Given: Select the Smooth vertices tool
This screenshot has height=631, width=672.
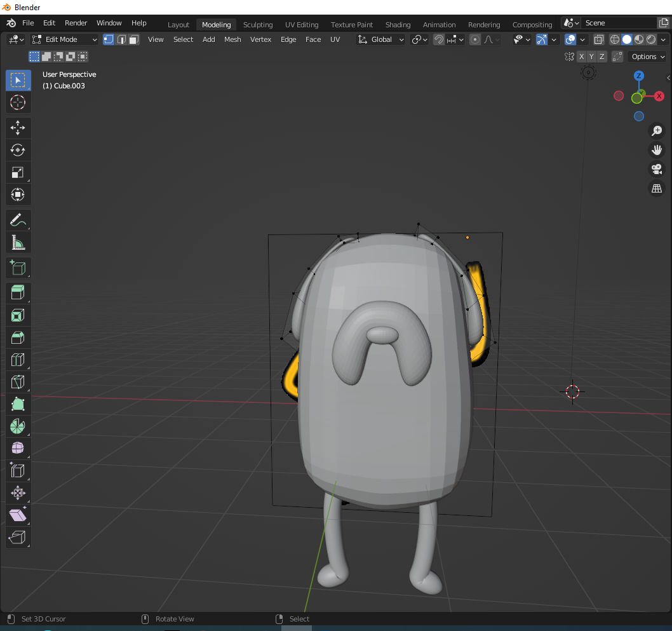Looking at the screenshot, I should click(x=18, y=449).
